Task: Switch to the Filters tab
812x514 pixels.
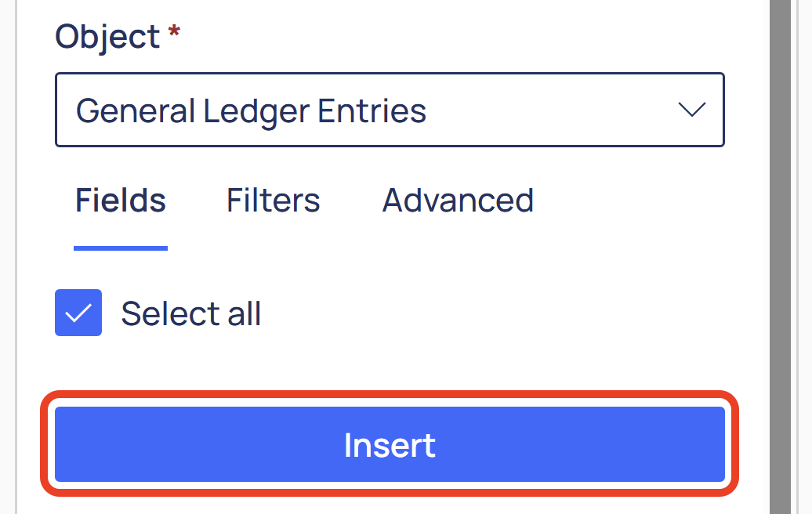Action: (x=273, y=201)
